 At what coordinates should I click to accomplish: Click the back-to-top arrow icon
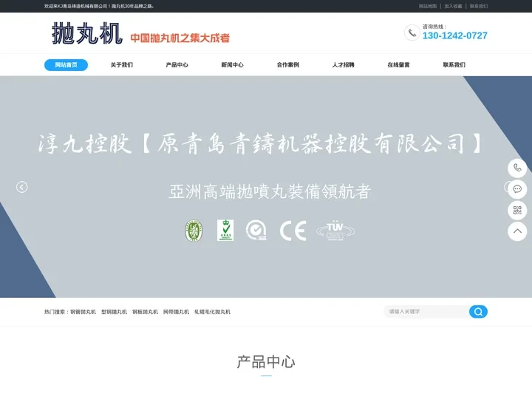(517, 231)
